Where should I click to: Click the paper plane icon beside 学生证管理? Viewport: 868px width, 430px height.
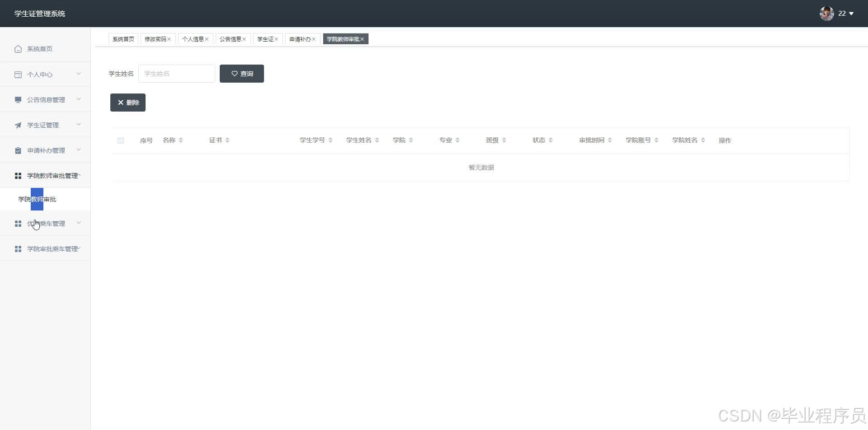point(18,125)
